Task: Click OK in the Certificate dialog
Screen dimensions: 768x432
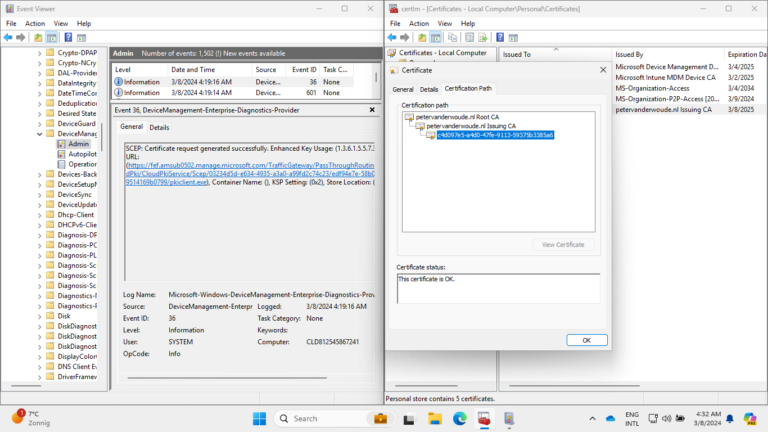Action: pyautogui.click(x=586, y=340)
